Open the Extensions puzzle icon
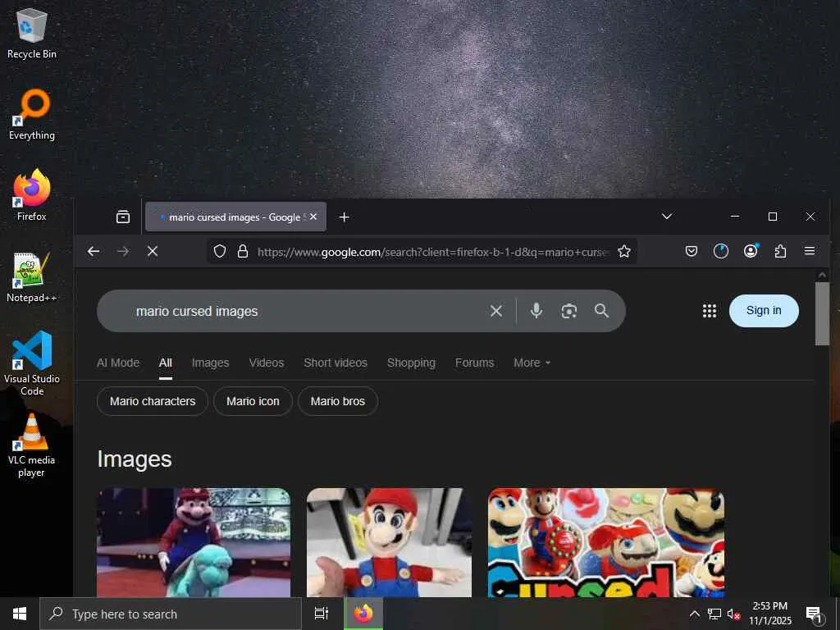This screenshot has height=630, width=840. point(781,251)
